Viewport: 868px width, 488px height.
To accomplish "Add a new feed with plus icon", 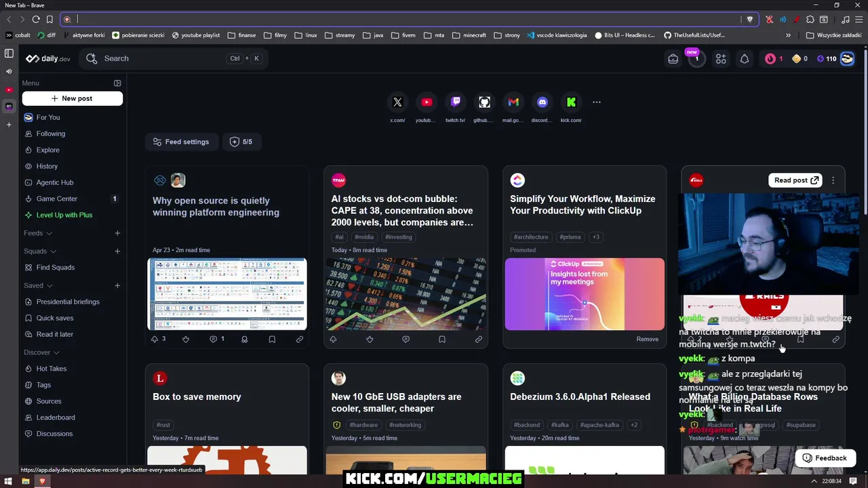I will tap(117, 233).
